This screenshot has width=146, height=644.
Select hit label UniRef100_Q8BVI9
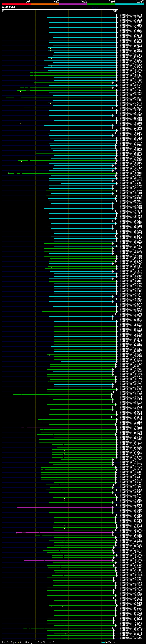coord(131,630)
